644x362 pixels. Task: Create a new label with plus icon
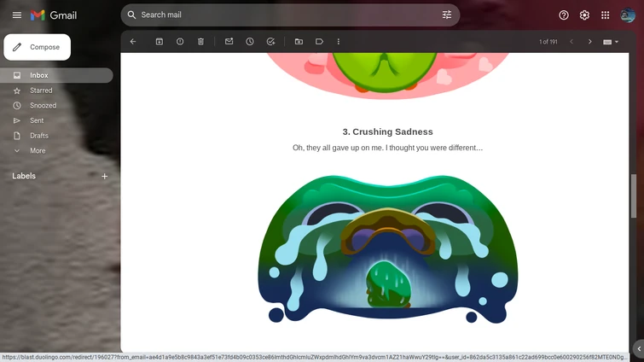click(x=104, y=176)
